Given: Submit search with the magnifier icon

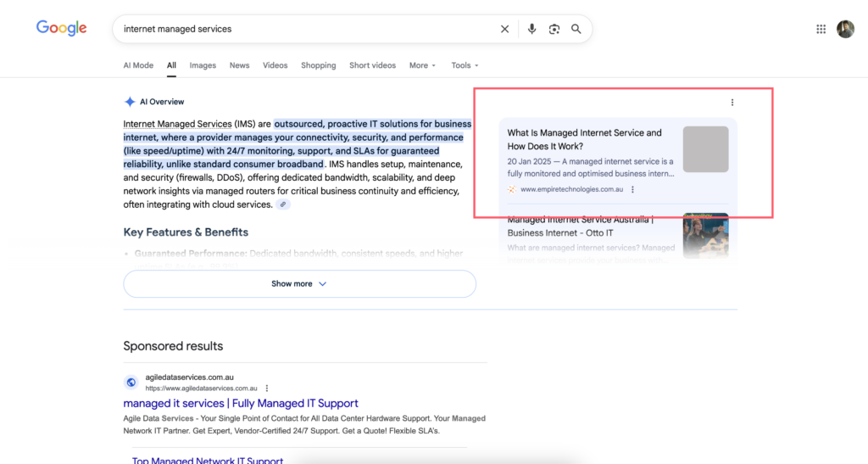Looking at the screenshot, I should (576, 29).
